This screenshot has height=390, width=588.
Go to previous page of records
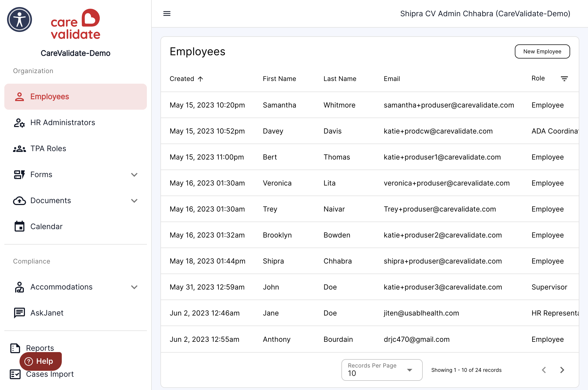point(544,370)
